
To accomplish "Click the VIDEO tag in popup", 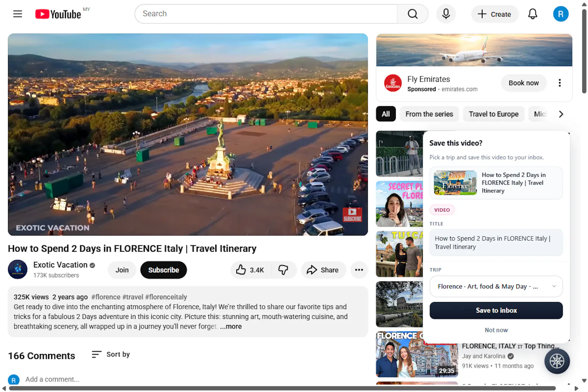I will point(442,210).
